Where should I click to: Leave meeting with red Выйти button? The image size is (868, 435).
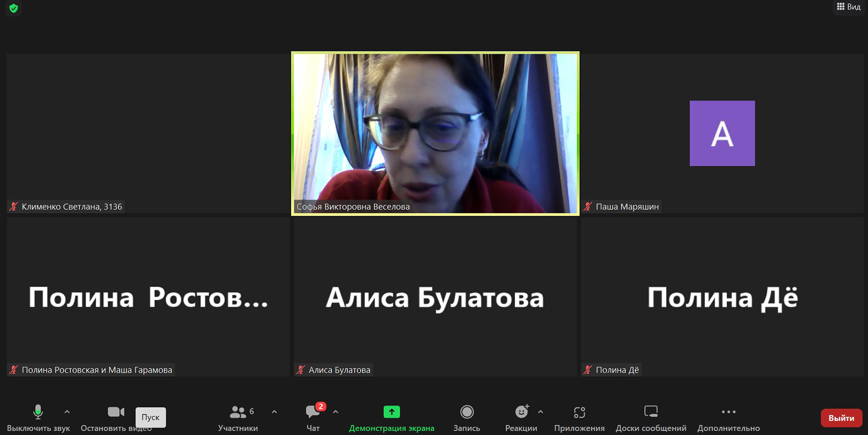[x=841, y=418]
